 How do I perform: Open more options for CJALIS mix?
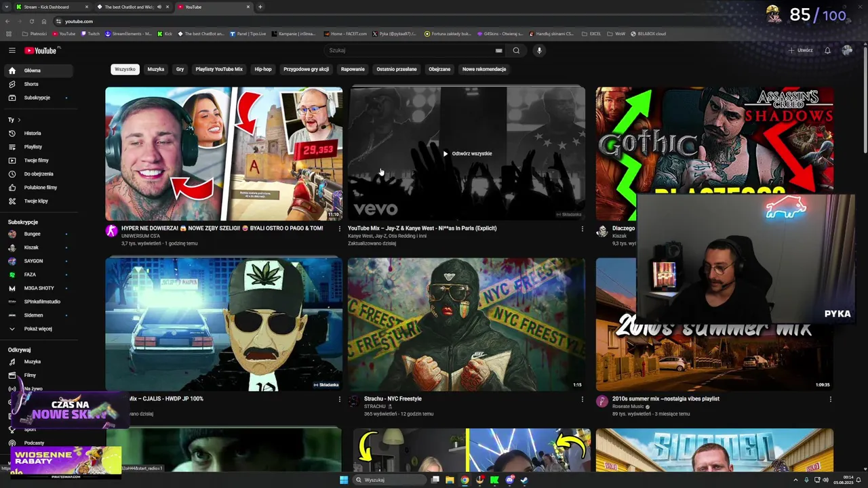click(340, 399)
